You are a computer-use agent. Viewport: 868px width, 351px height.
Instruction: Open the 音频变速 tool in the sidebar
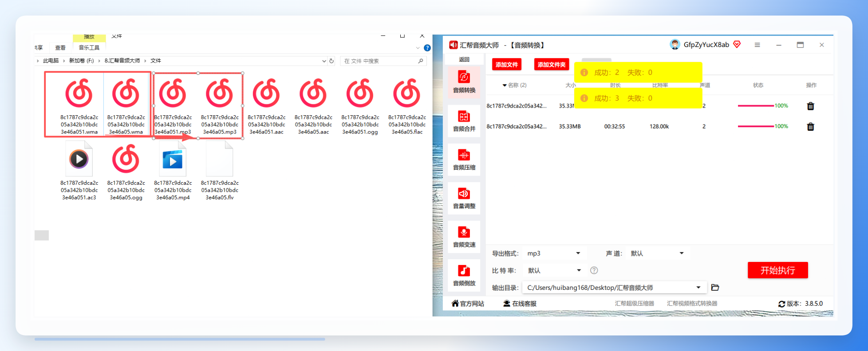point(464,237)
